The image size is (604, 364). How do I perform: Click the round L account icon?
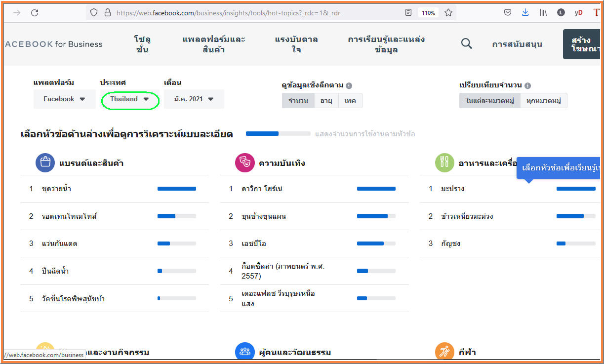[561, 13]
